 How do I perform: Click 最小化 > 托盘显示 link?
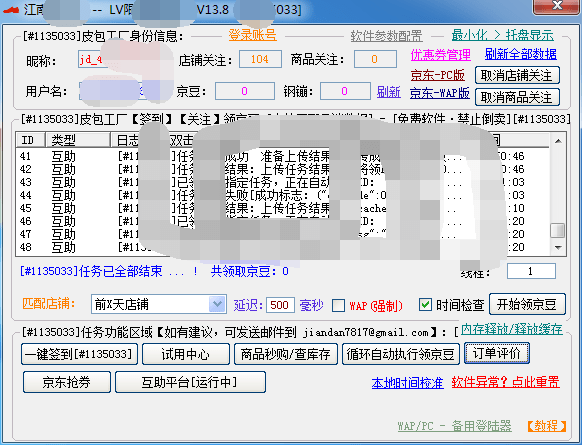click(x=503, y=35)
